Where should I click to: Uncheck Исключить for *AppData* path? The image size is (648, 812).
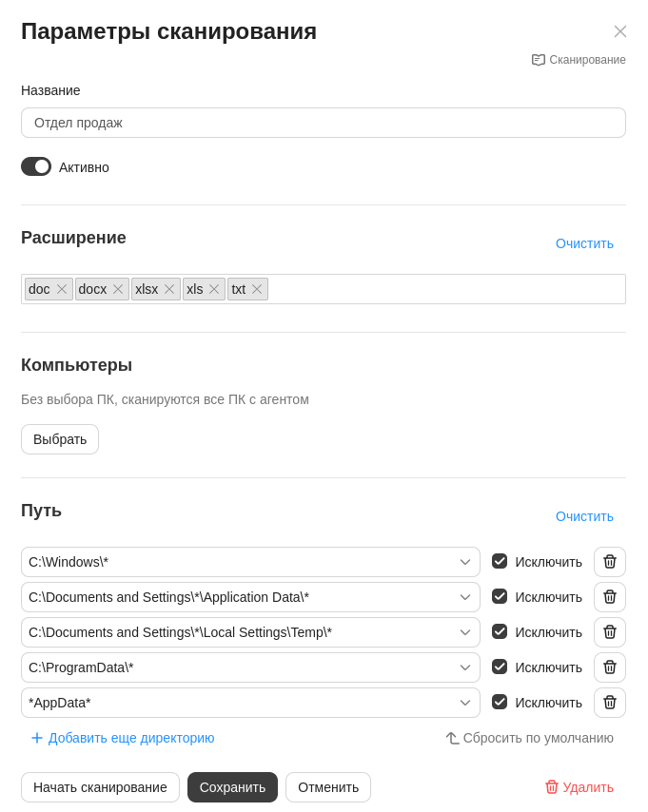tap(500, 703)
